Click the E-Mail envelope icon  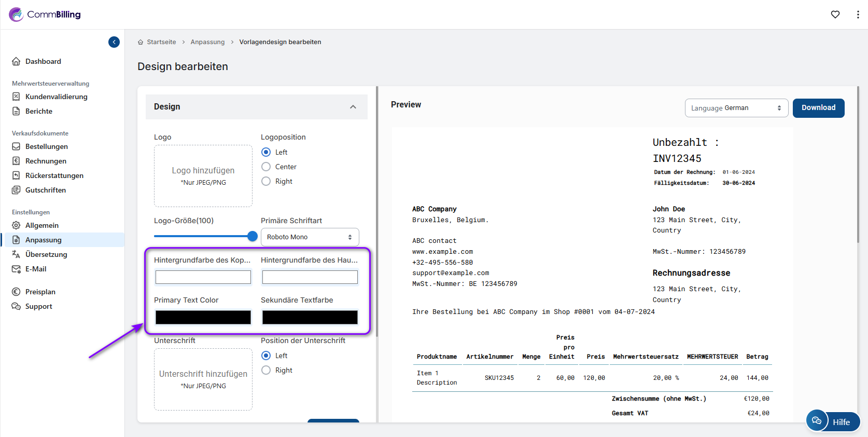(16, 269)
